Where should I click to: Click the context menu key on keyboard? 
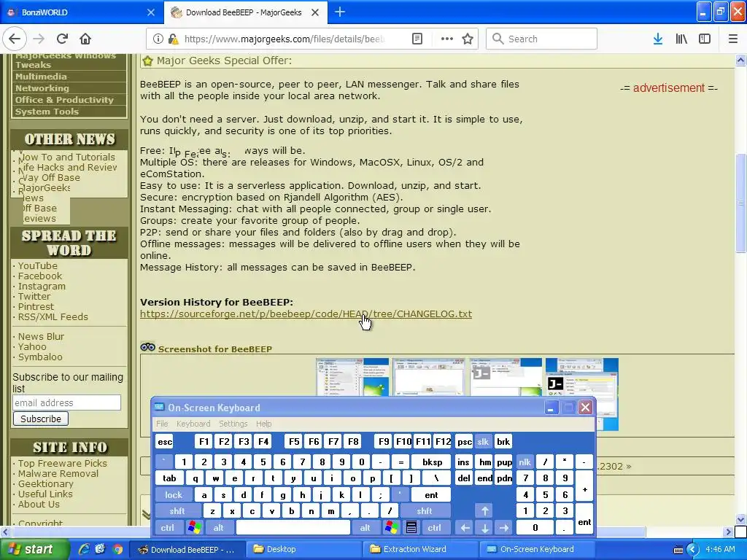[x=411, y=528]
